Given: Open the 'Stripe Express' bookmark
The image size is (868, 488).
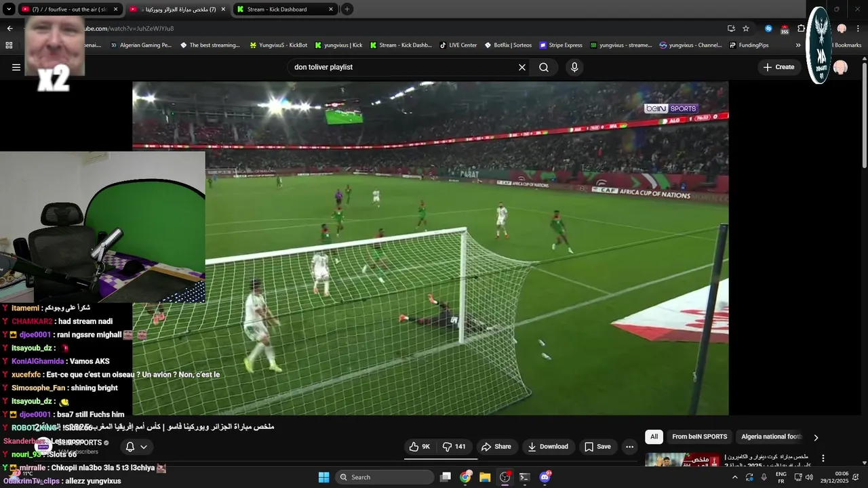Looking at the screenshot, I should [561, 45].
